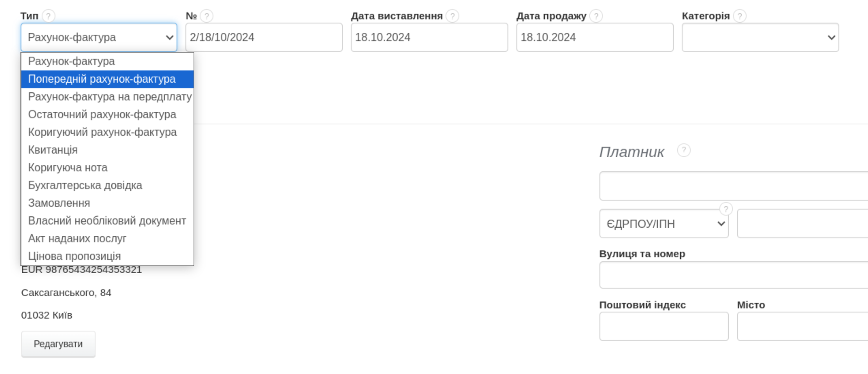Choose Акт наданих послуг option
868x374 pixels.
[x=77, y=239]
